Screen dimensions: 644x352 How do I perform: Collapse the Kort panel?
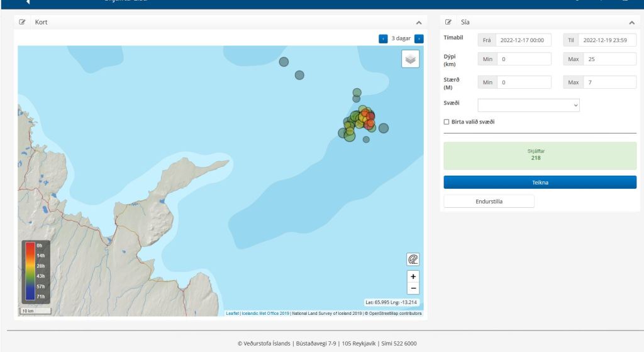coord(419,23)
